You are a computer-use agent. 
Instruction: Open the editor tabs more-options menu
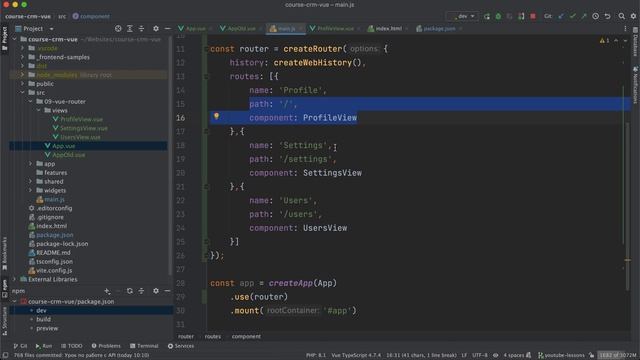(625, 29)
